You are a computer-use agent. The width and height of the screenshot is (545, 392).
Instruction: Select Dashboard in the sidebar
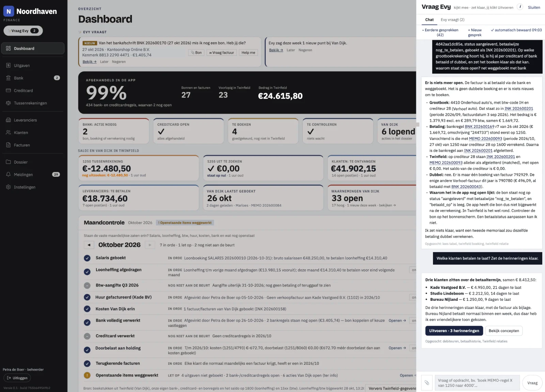pyautogui.click(x=33, y=48)
